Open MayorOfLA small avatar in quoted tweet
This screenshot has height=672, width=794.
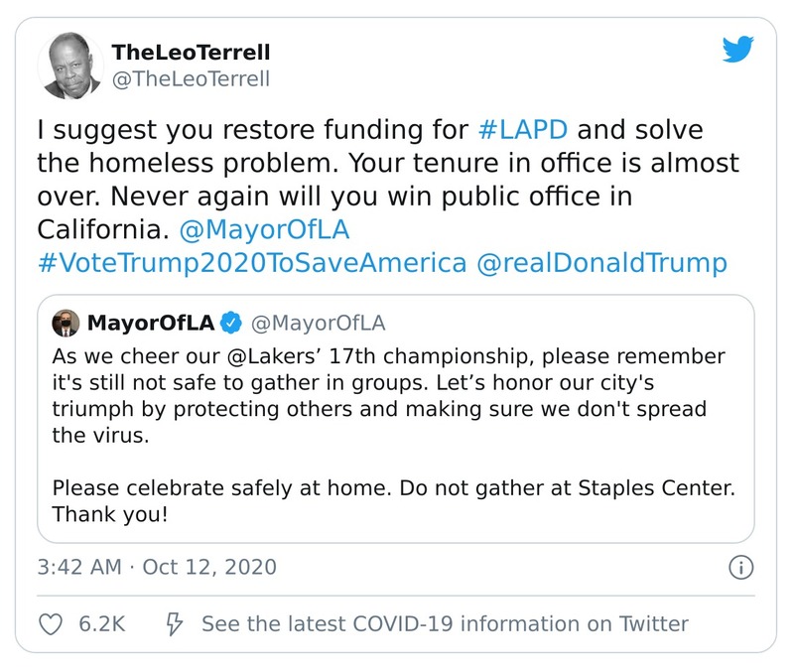[67, 323]
